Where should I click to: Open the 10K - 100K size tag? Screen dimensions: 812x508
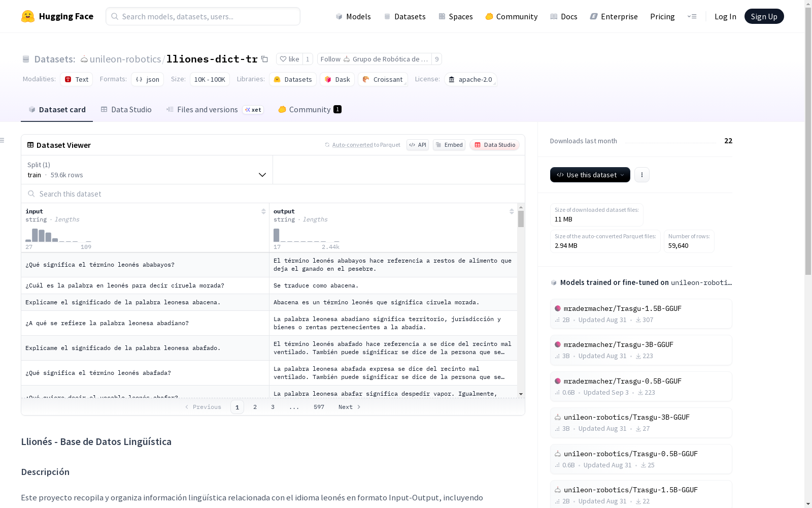(x=210, y=79)
